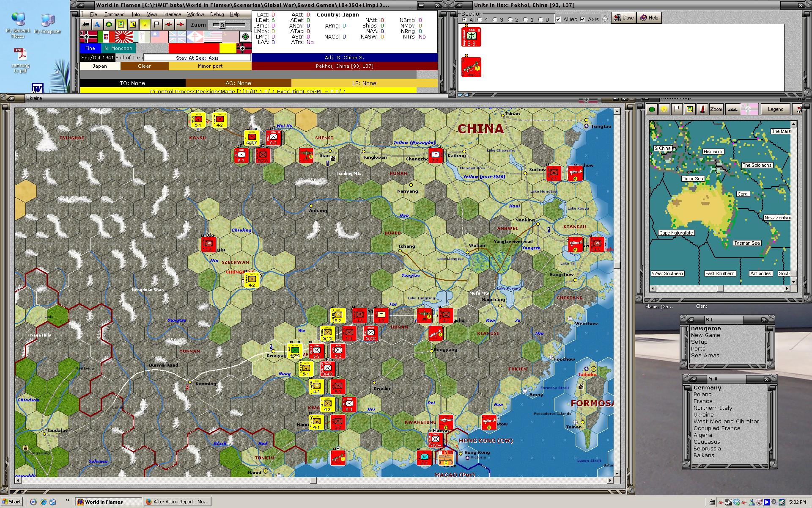The image size is (812, 508).
Task: Click the tank unit toolbar icon
Action: pos(85,25)
